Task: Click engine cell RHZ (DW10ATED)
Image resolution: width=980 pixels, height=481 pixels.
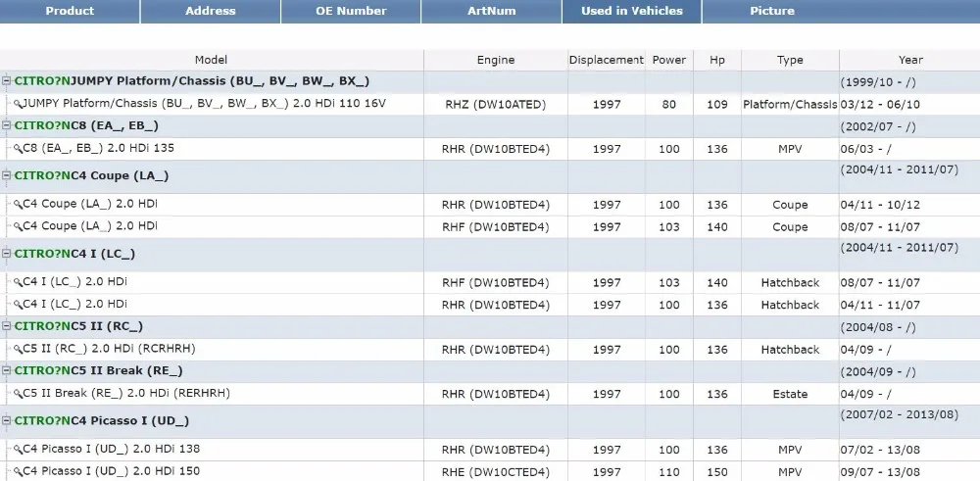Action: (x=496, y=104)
